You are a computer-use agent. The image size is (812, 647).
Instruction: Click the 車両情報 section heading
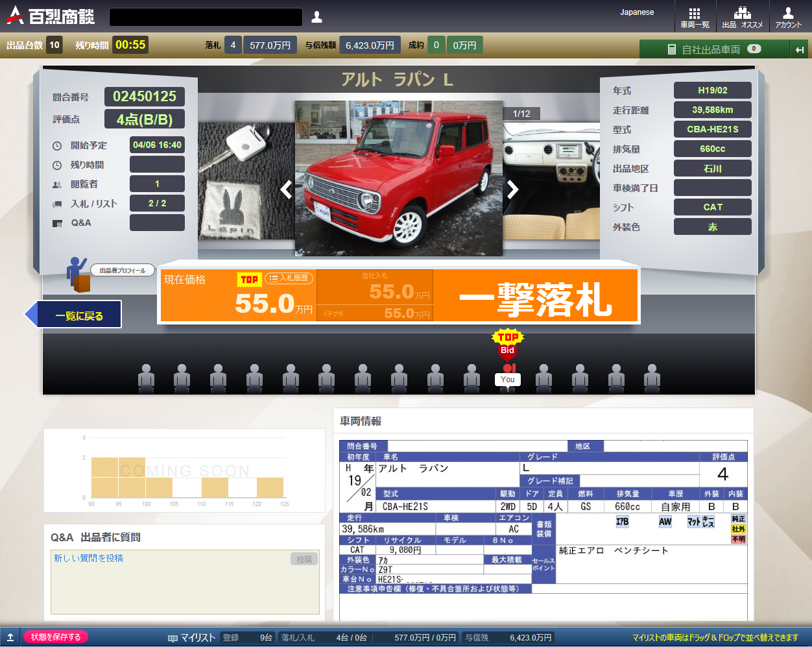tap(361, 421)
